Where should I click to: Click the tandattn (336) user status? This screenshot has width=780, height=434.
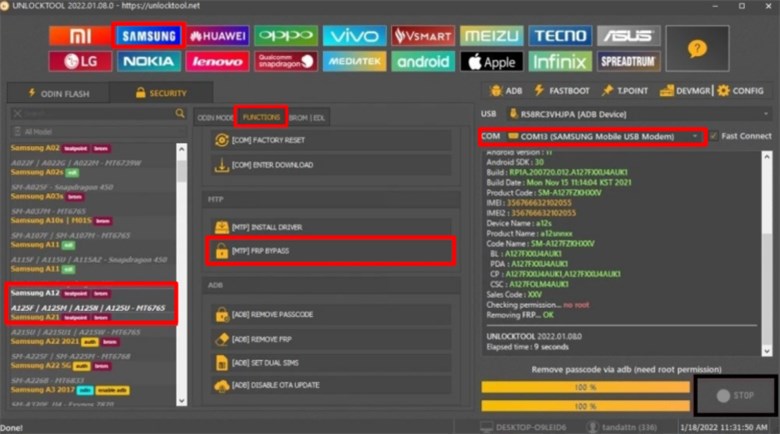coord(622,428)
